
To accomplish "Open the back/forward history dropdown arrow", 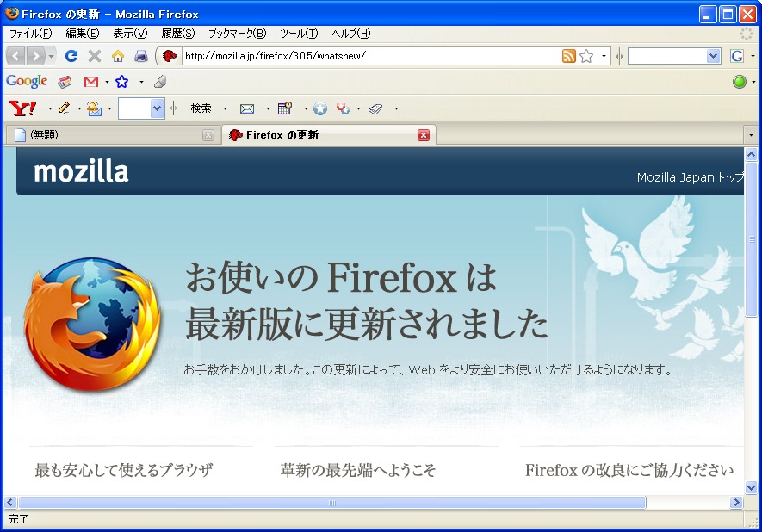I will tap(51, 56).
